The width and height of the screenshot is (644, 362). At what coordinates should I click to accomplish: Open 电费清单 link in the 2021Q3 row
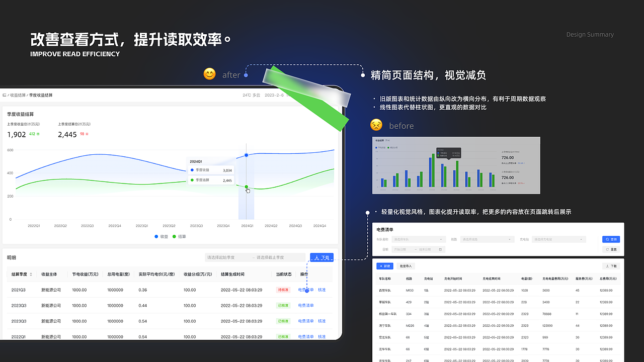click(x=306, y=290)
